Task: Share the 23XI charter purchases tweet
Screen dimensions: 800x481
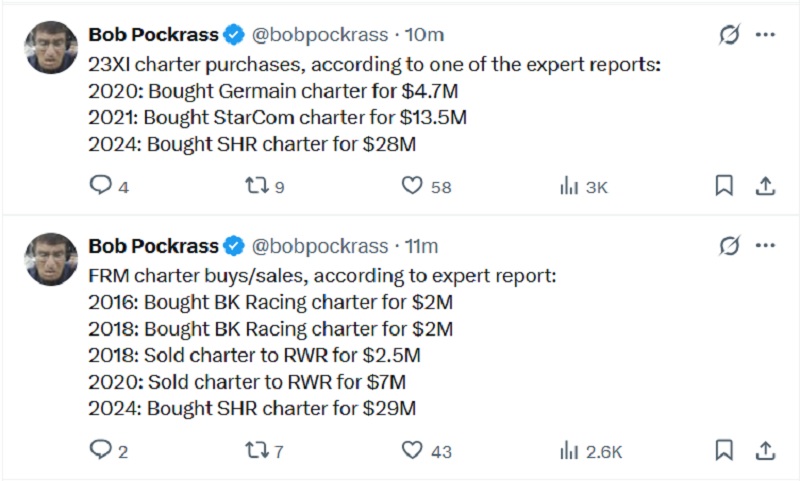Action: point(765,186)
